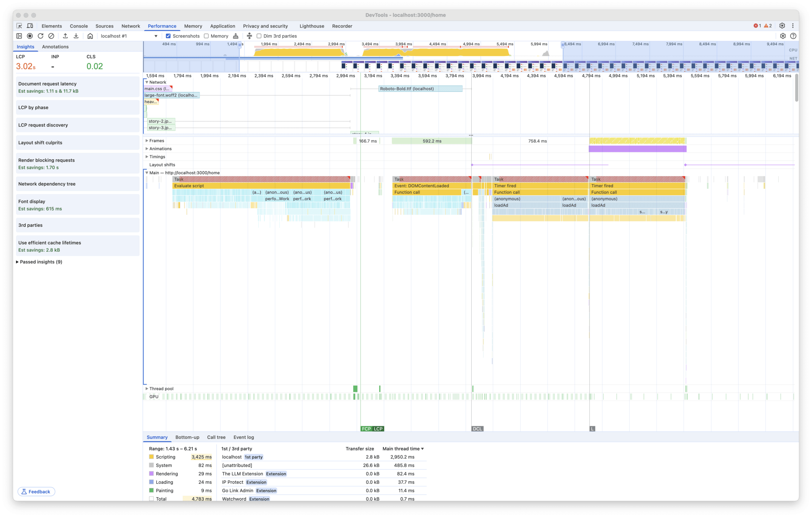Viewport: 812px width, 517px height.
Task: Enable Dim 3rd parties checkbox
Action: [259, 36]
